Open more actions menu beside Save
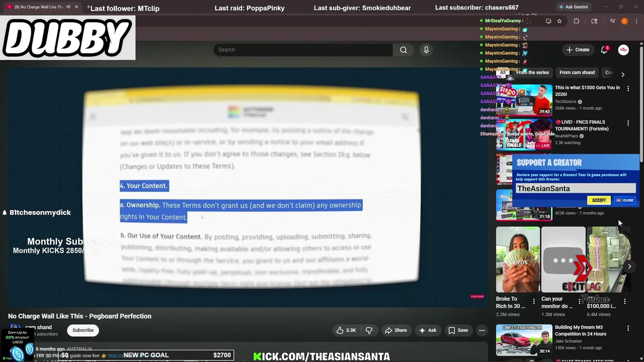The height and width of the screenshot is (362, 644). click(482, 330)
